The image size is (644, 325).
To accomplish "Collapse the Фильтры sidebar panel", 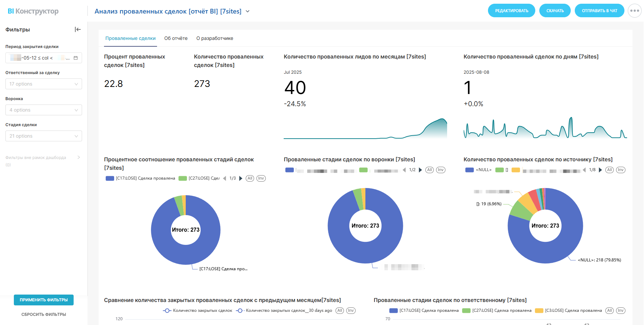I will 78,29.
